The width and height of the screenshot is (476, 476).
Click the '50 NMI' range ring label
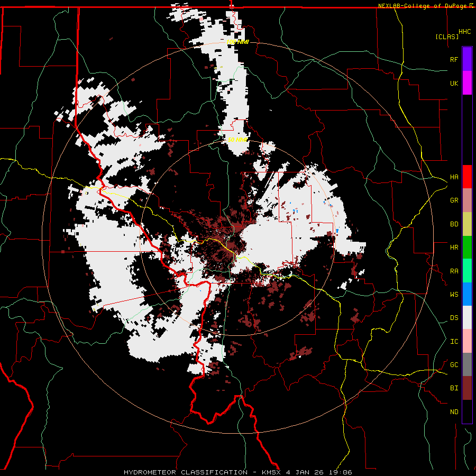click(x=237, y=140)
